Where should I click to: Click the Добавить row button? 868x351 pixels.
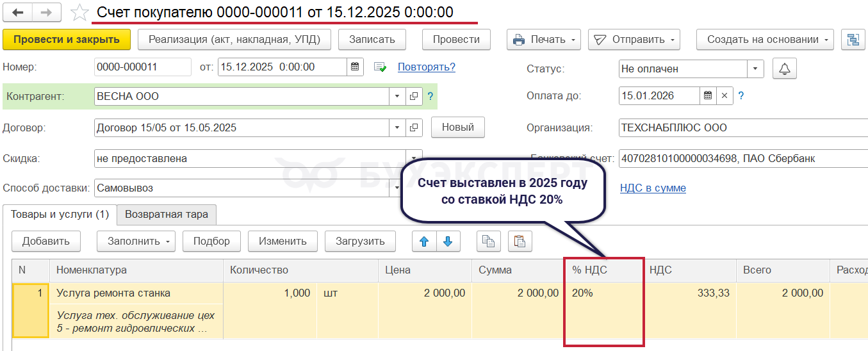pos(45,241)
